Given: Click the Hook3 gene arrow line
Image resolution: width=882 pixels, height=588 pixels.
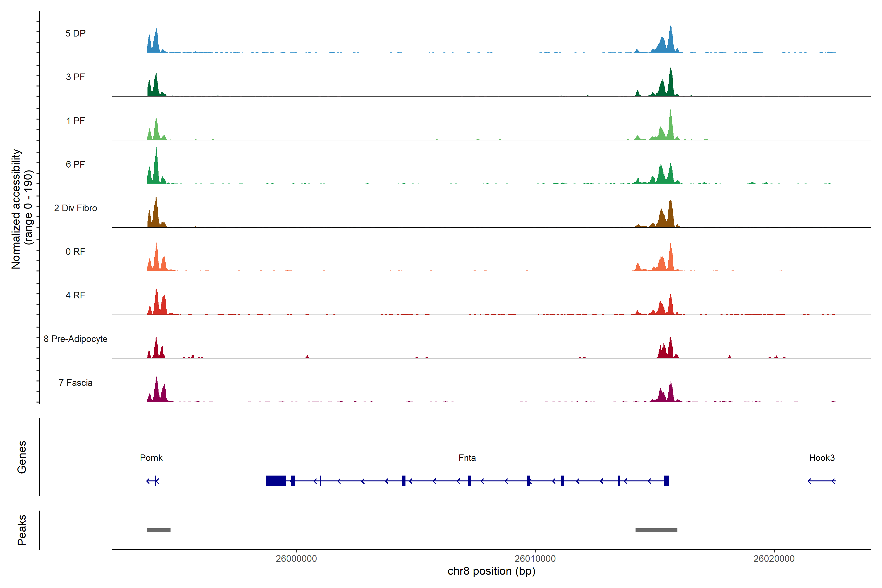Looking at the screenshot, I should (822, 481).
